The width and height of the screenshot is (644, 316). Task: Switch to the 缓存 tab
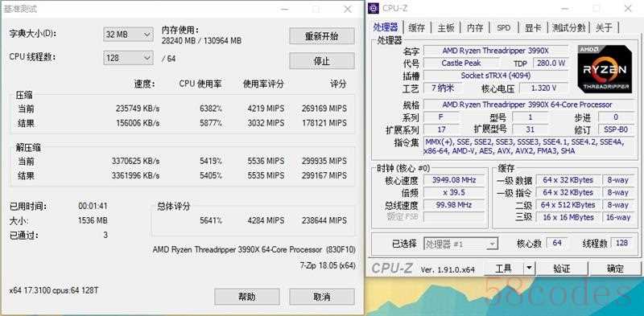(x=416, y=28)
